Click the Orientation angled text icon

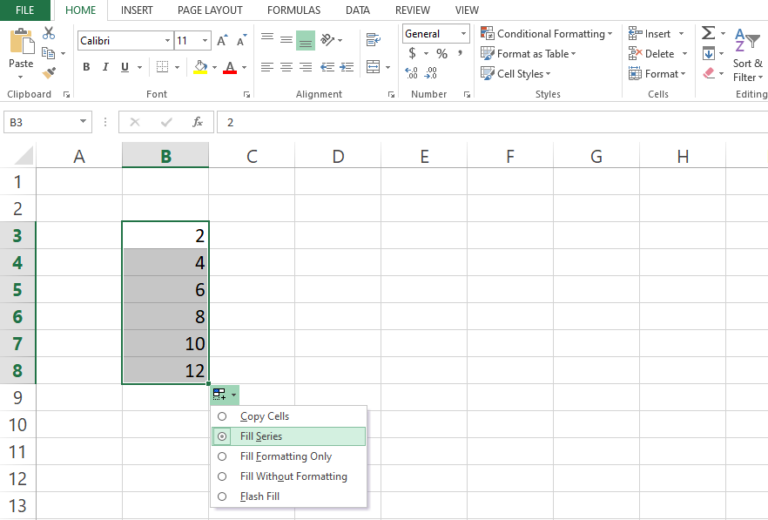click(327, 40)
